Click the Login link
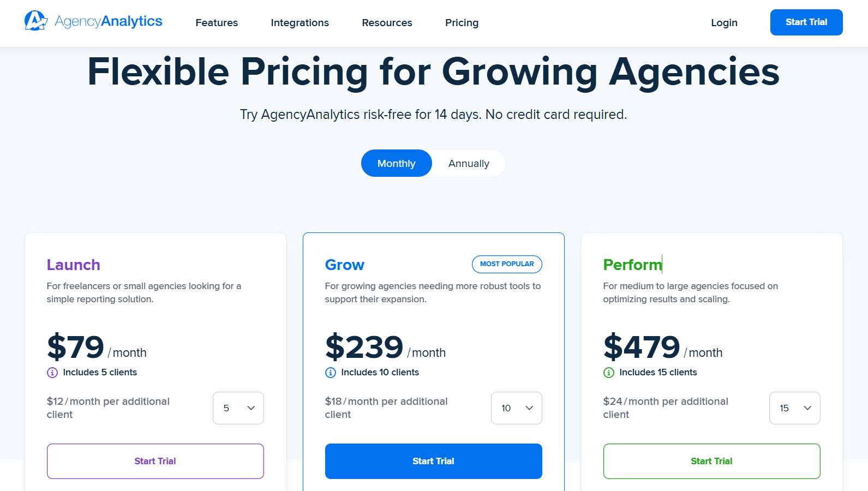The width and height of the screenshot is (868, 491). [724, 23]
